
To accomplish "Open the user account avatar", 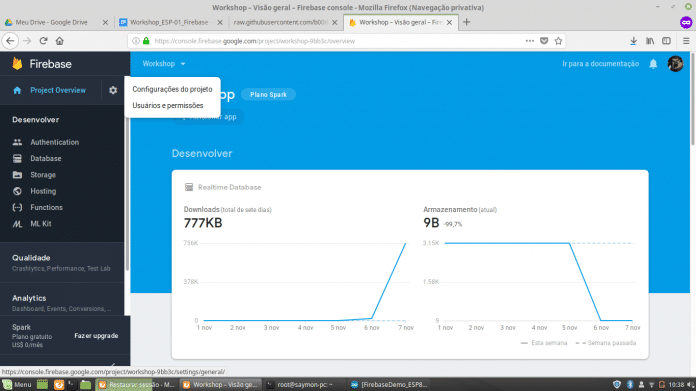I will coord(675,64).
